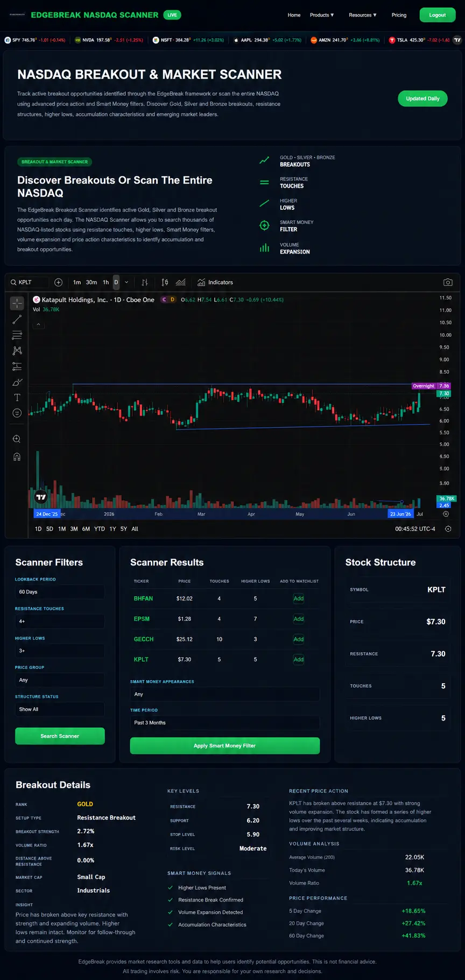465x980 pixels.
Task: Go to the Home page
Action: point(294,15)
